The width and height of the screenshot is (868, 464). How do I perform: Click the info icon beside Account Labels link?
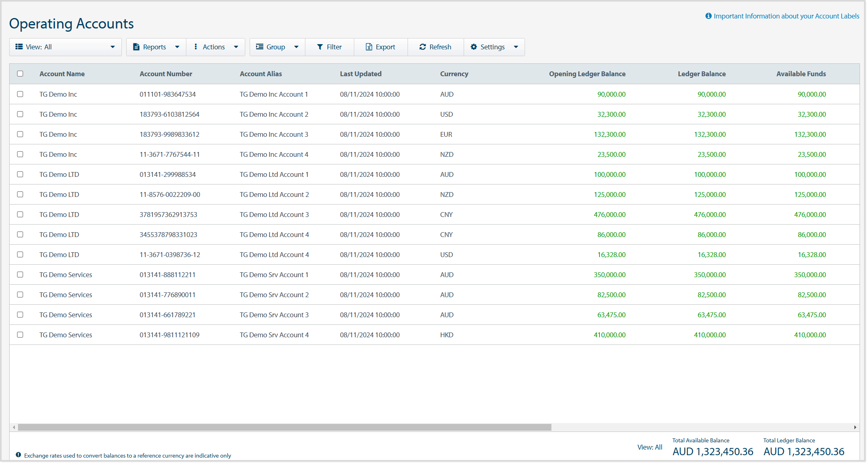(x=709, y=16)
